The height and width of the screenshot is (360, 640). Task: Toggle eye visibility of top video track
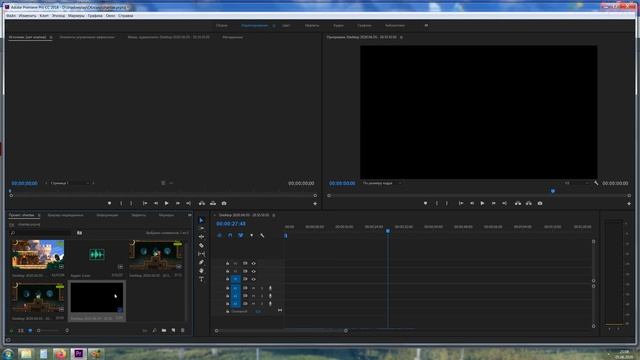253,263
